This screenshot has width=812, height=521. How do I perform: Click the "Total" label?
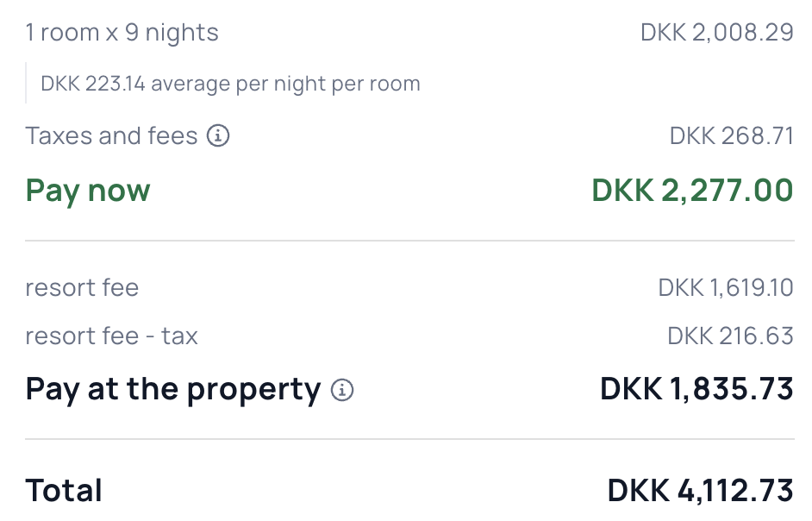point(64,491)
